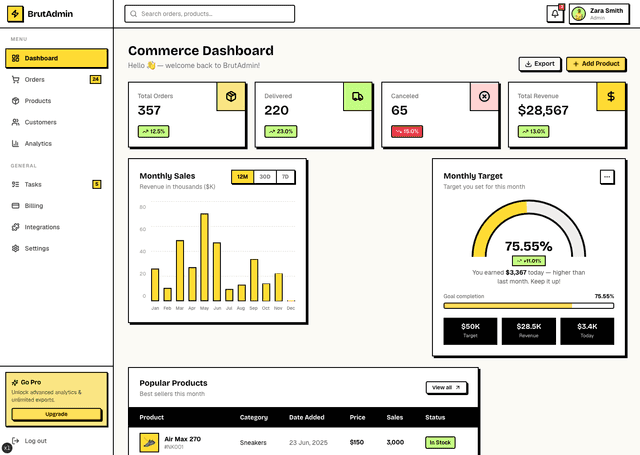Click the Canceled cross-circle icon
The image size is (640, 455).
(x=484, y=97)
